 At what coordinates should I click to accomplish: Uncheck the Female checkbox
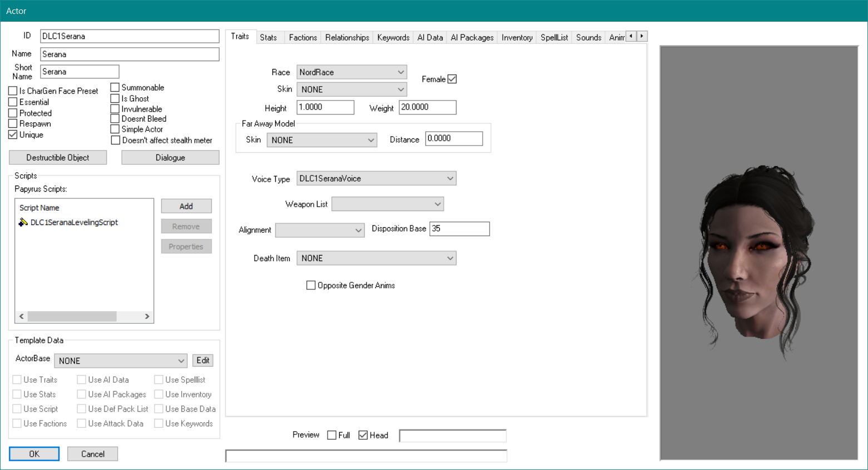pos(452,79)
